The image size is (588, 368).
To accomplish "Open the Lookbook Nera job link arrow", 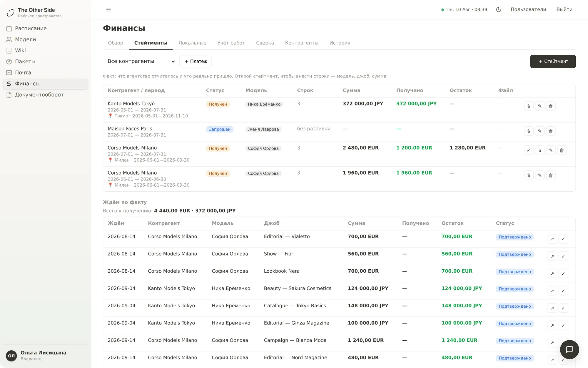I will coord(552,274).
